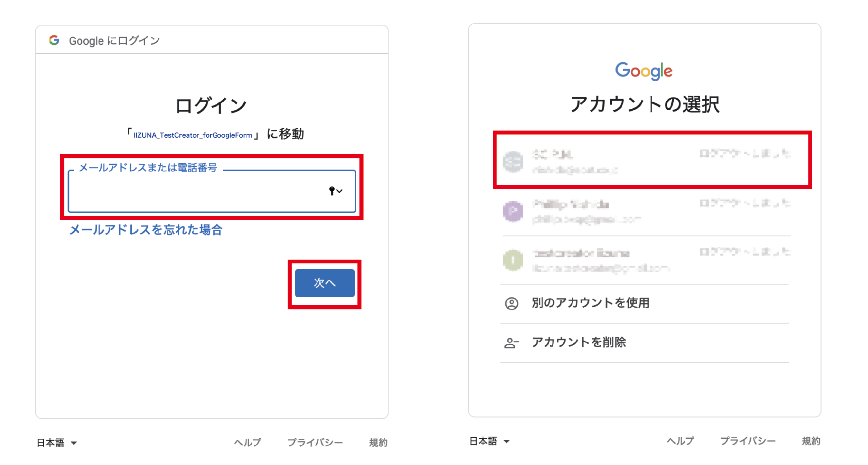868x465 pixels.
Task: Choose the first gray avatar account
Action: pyautogui.click(x=513, y=161)
